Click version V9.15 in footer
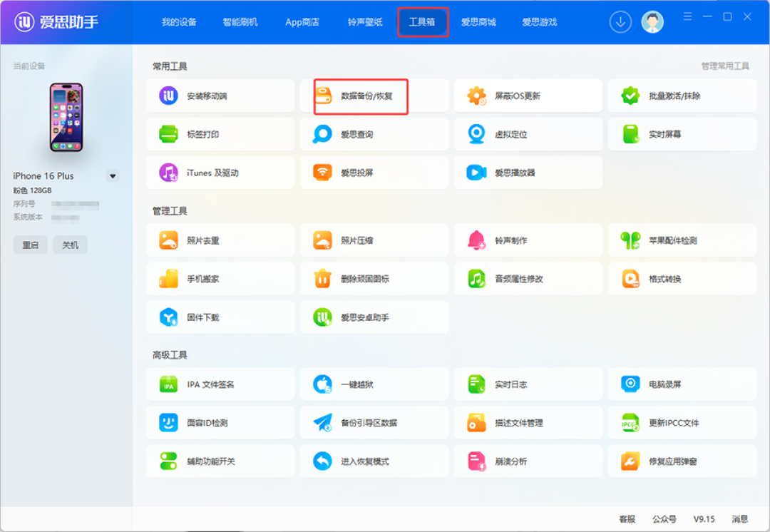This screenshot has height=532, width=770. tap(704, 518)
